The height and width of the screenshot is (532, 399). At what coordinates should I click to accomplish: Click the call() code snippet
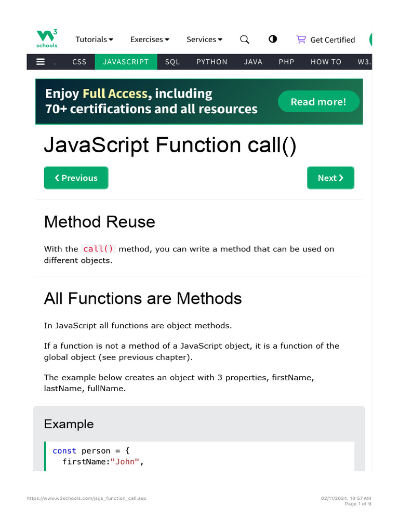point(98,249)
